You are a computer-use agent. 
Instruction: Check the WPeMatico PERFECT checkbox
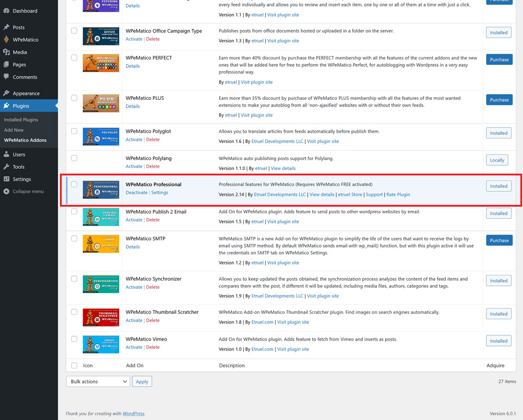point(74,57)
